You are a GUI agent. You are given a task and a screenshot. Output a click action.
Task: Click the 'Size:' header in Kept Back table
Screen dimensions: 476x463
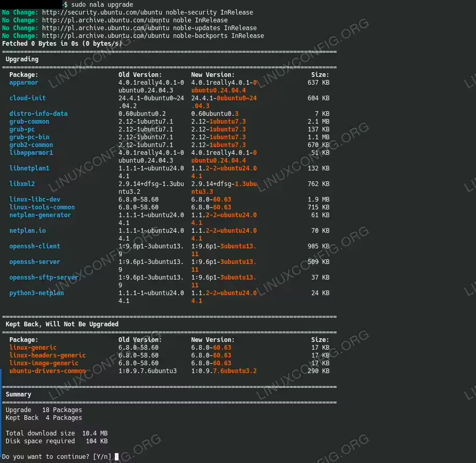(x=320, y=340)
